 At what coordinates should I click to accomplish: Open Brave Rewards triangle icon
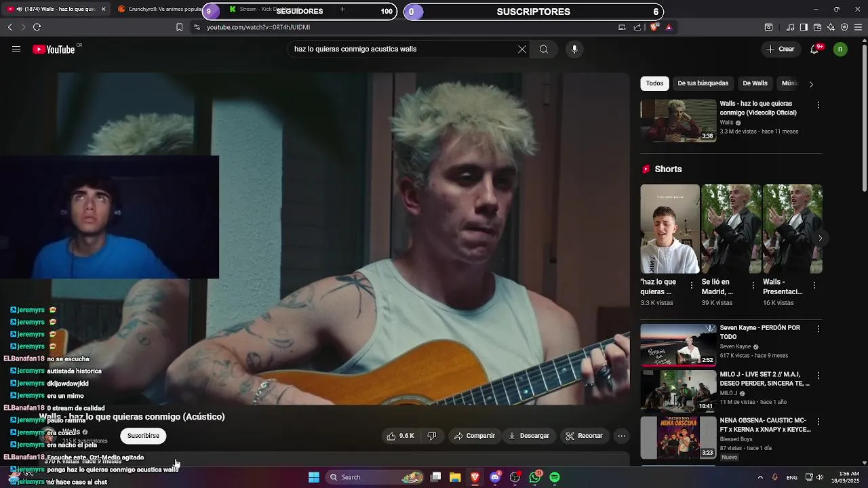[x=669, y=27]
